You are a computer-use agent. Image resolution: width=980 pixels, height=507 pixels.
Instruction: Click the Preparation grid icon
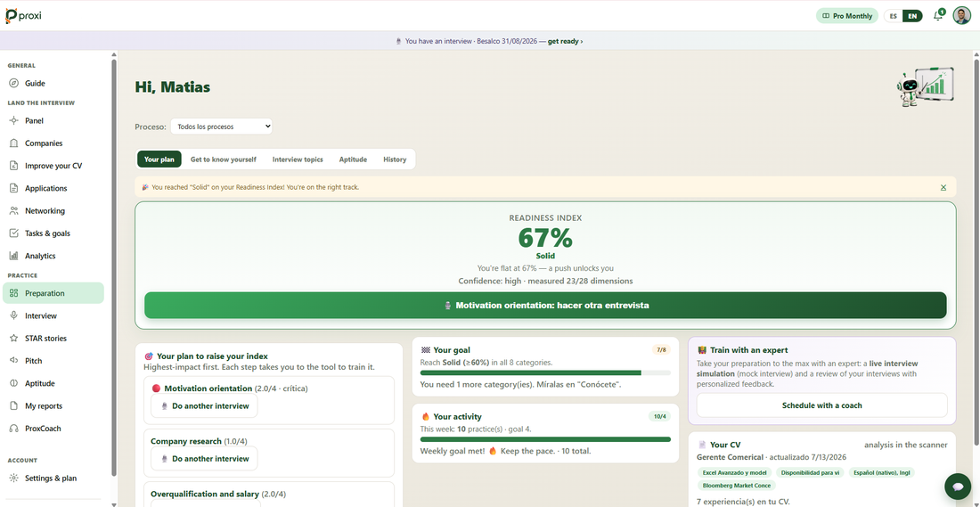13,293
